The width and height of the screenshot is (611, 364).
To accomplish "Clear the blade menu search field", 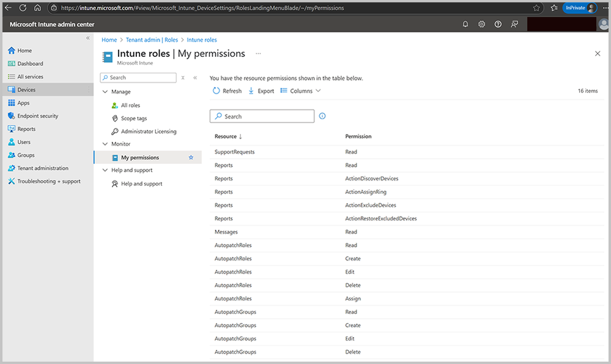I will point(183,78).
